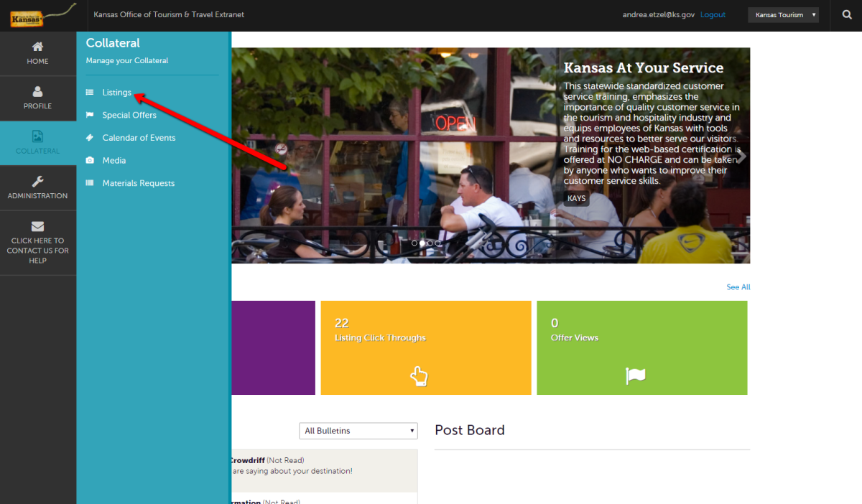The image size is (862, 504).
Task: Click the Logout link
Action: click(x=713, y=15)
